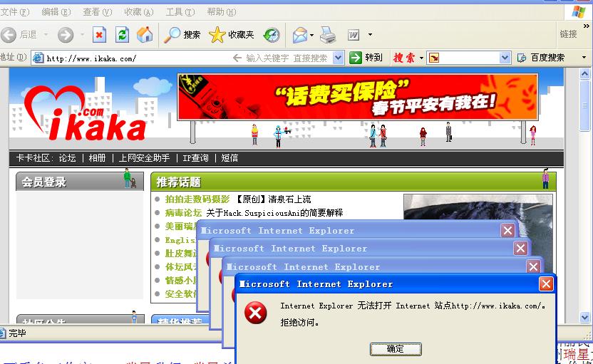Open the 病毒论坛 topic link
593x364 pixels.
click(x=183, y=213)
